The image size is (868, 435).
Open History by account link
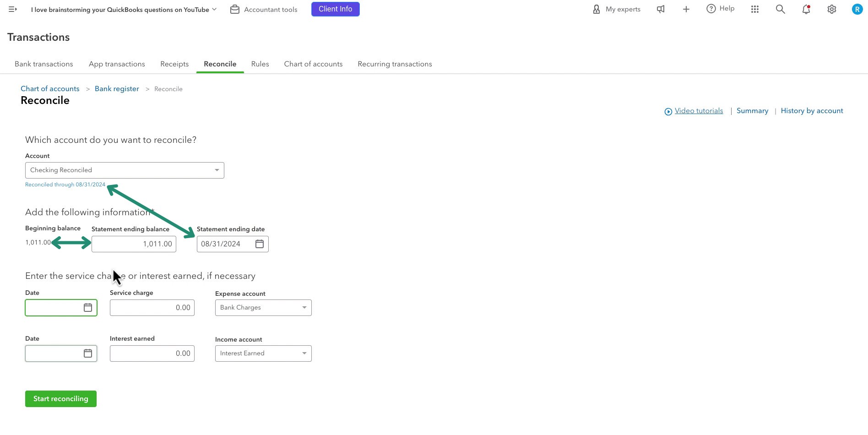812,111
